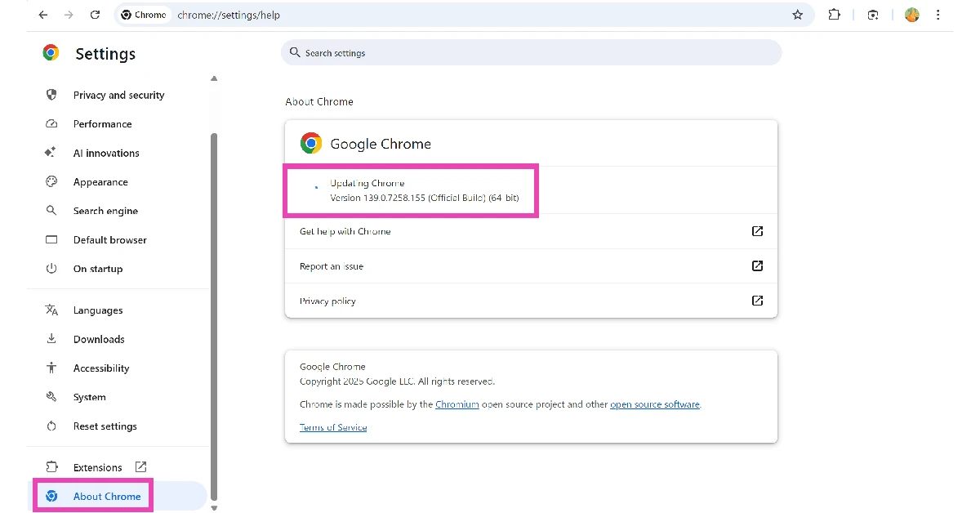Click the address bar URL chrome://settings/help
Image resolution: width=980 pixels, height=513 pixels.
coord(229,15)
